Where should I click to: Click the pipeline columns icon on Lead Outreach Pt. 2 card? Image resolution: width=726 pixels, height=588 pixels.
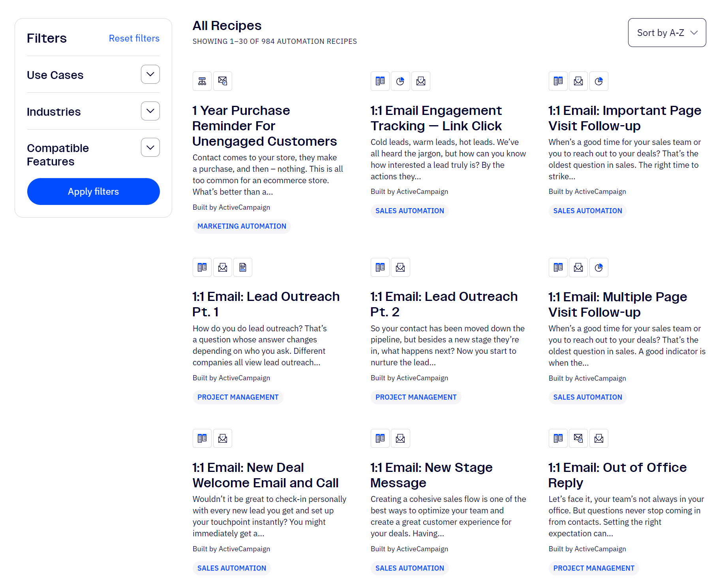pos(380,267)
